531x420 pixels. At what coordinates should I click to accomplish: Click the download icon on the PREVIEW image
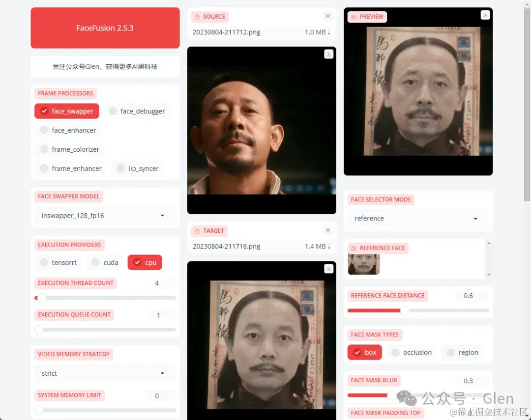pyautogui.click(x=485, y=15)
